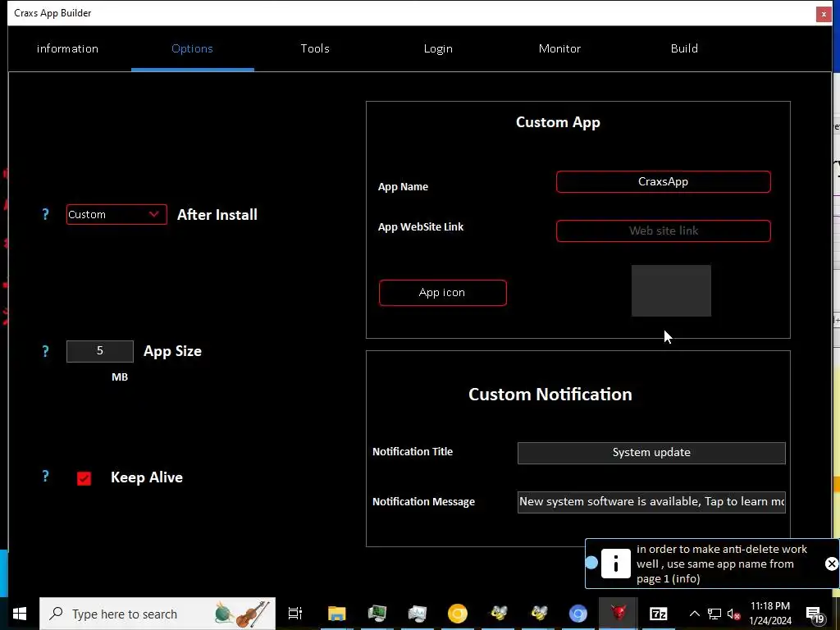Click the red devil Craxs taskbar icon
The image size is (840, 630).
point(619,614)
